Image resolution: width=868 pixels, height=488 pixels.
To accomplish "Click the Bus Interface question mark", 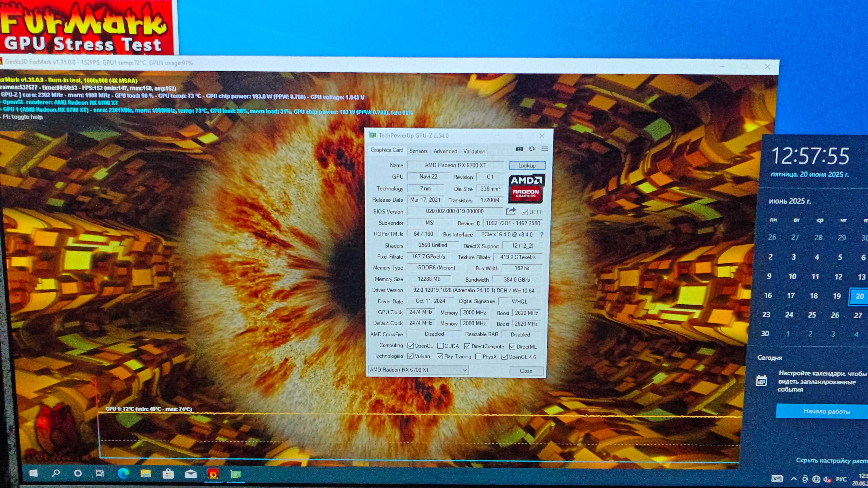I will click(x=542, y=234).
